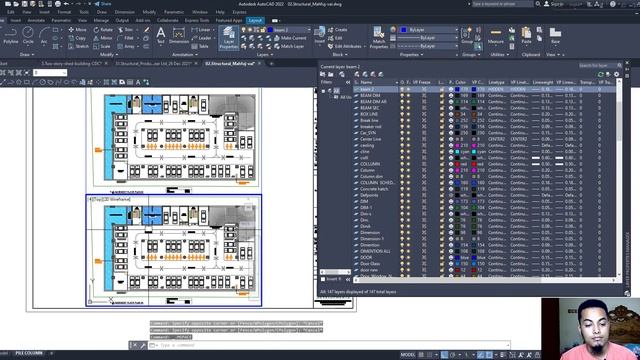Select the Circle drawing tool
The image size is (640, 360).
[28, 36]
